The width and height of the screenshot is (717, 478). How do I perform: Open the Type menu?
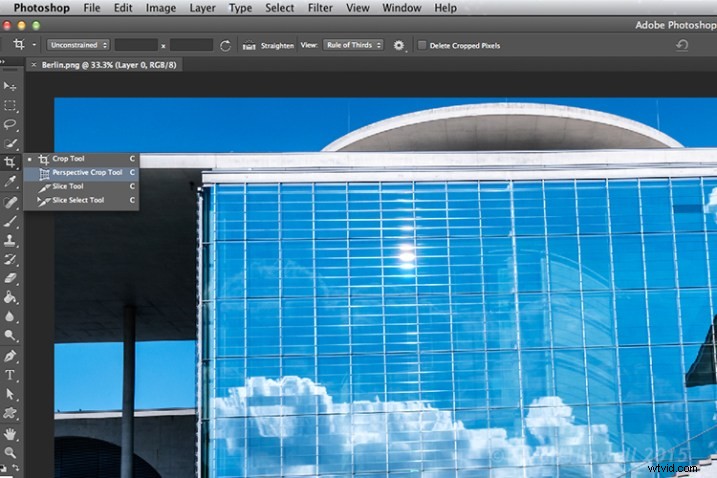point(240,8)
